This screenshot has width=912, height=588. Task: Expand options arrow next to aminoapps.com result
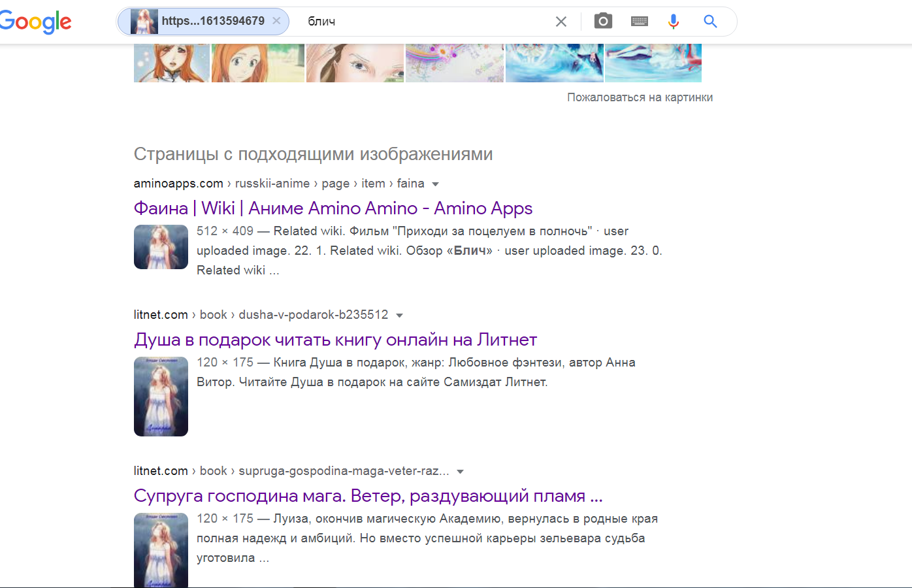coord(436,184)
